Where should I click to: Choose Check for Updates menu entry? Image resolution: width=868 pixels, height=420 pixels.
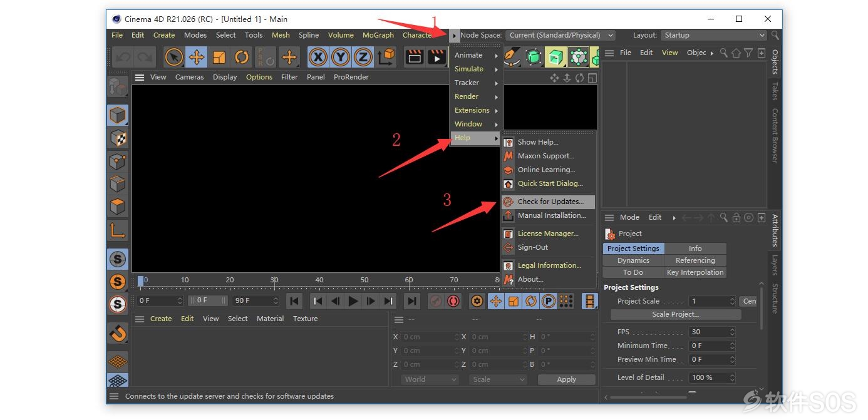pyautogui.click(x=548, y=202)
